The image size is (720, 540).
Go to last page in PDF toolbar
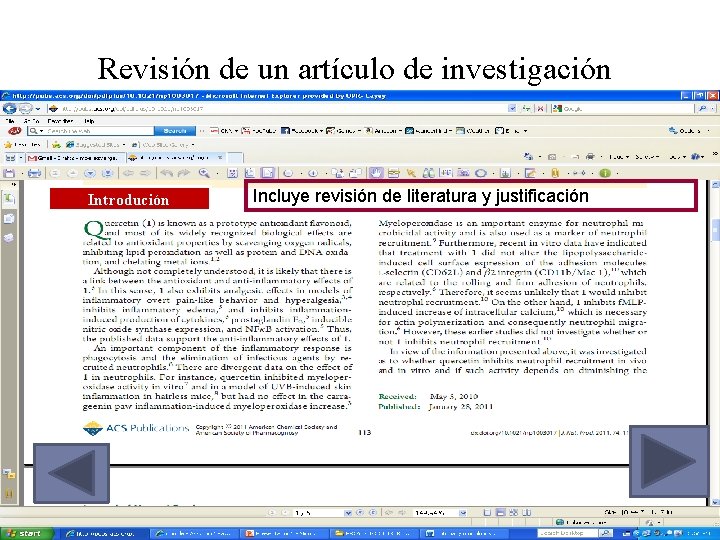click(107, 173)
